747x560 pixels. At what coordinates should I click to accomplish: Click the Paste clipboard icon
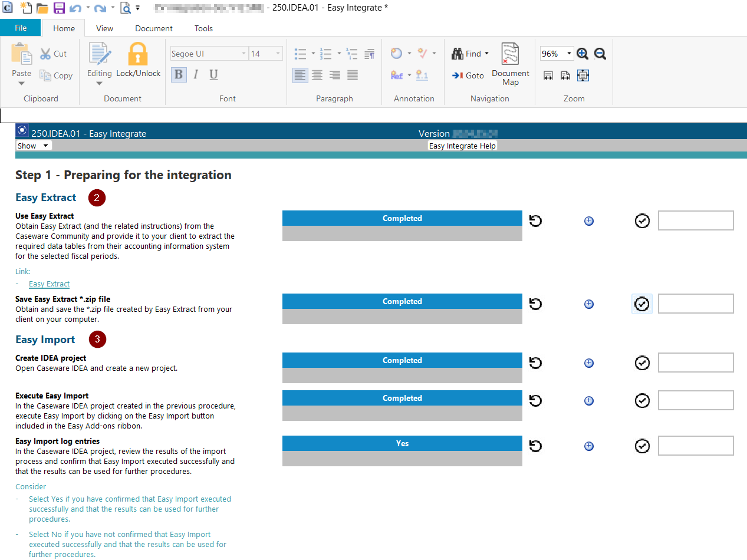click(22, 54)
